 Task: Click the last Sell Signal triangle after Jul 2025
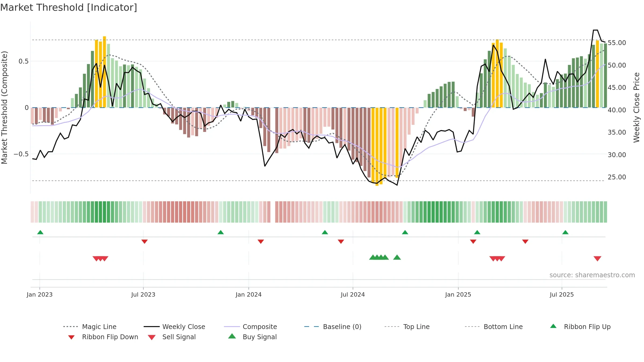[x=597, y=259]
